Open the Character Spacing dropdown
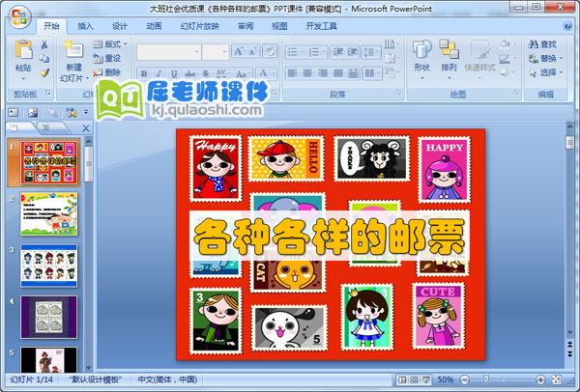The height and width of the screenshot is (392, 580). 223,73
